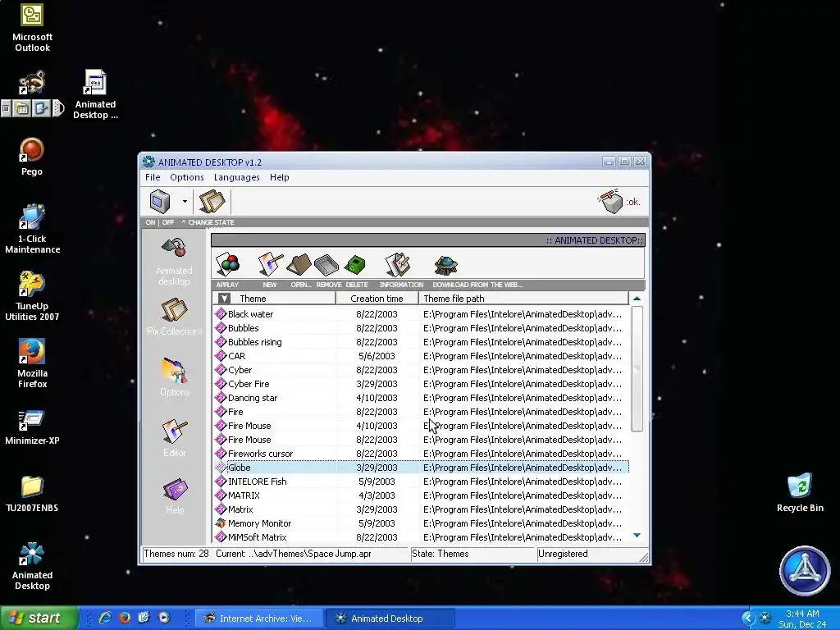The width and height of the screenshot is (840, 630).
Task: Select the Fire theme row
Action: pyautogui.click(x=421, y=412)
